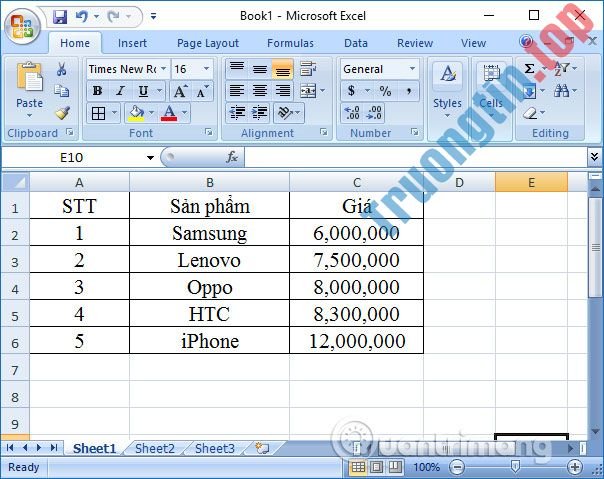Open the Sheet3 worksheet tab

point(215,448)
